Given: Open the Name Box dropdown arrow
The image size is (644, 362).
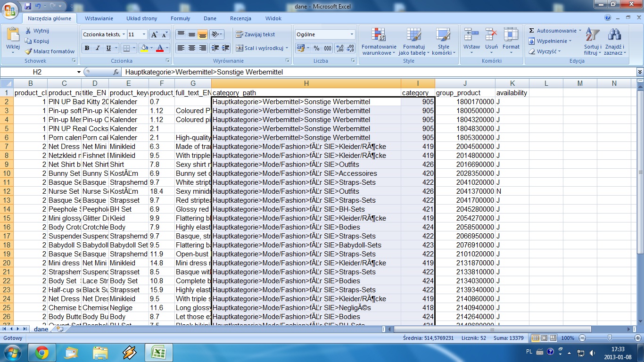Looking at the screenshot, I should click(79, 72).
